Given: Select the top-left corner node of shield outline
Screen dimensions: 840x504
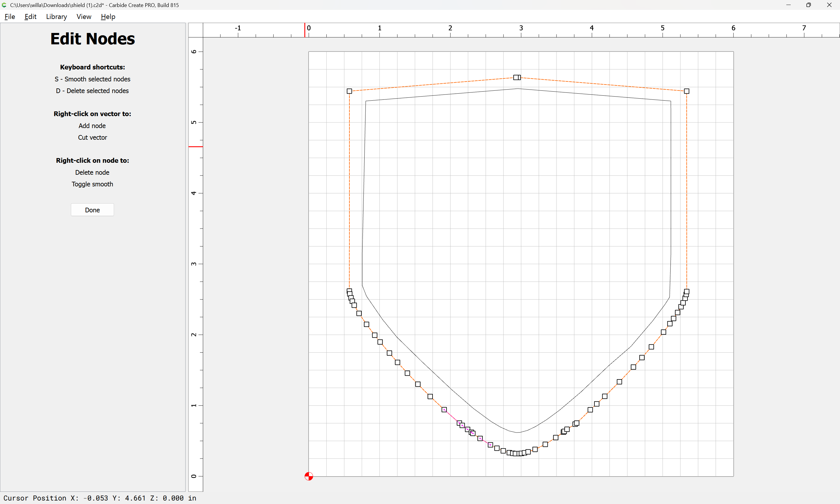Looking at the screenshot, I should click(x=349, y=91).
